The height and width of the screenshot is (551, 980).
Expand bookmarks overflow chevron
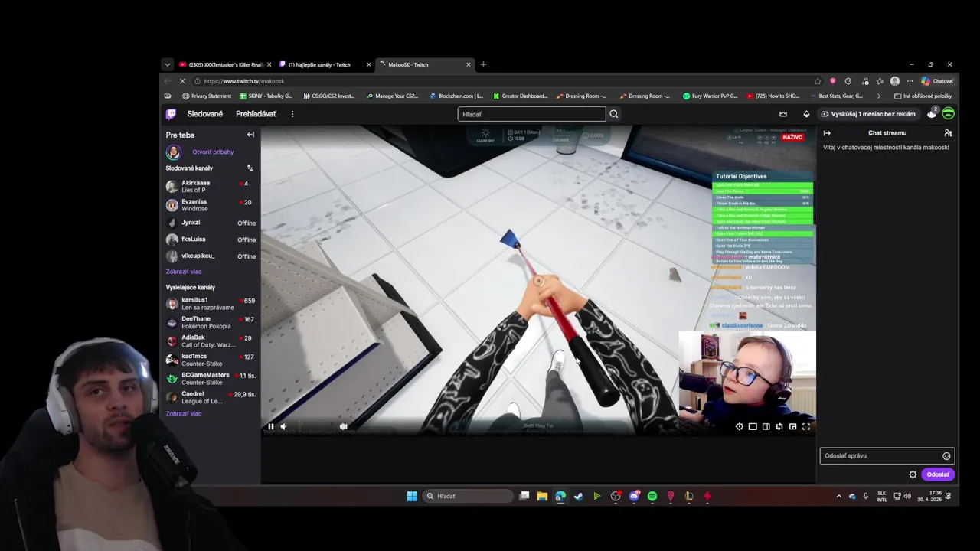(x=877, y=96)
